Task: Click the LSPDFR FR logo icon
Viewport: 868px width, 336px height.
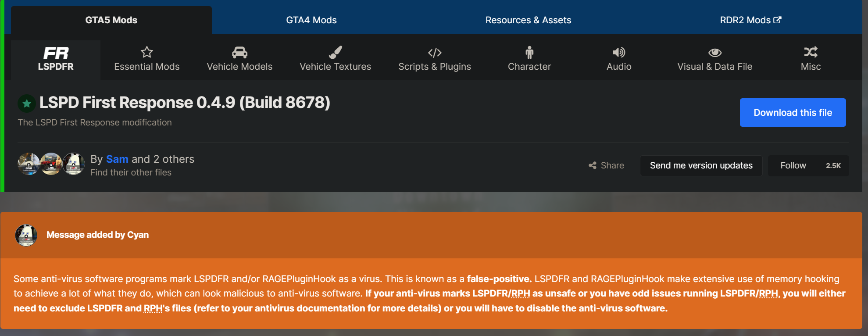Action: point(56,53)
